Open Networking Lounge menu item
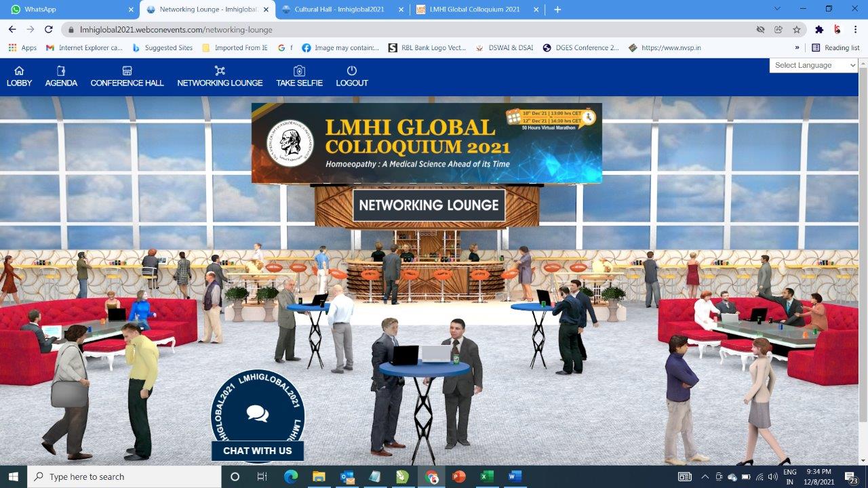868x488 pixels. click(x=220, y=77)
